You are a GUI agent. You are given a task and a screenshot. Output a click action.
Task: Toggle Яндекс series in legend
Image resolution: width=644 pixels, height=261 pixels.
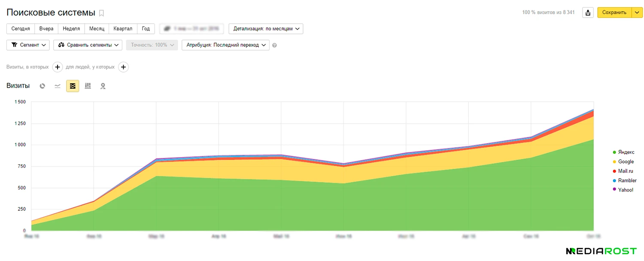point(626,152)
